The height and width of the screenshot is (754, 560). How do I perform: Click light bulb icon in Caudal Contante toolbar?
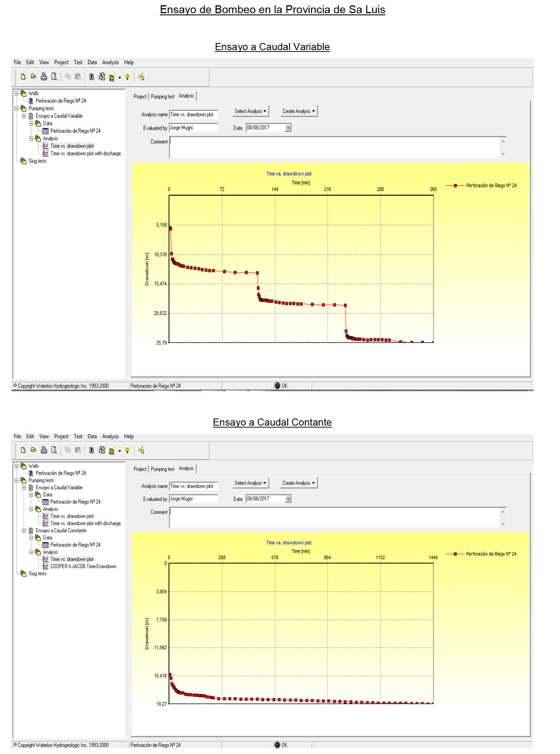coord(127,450)
